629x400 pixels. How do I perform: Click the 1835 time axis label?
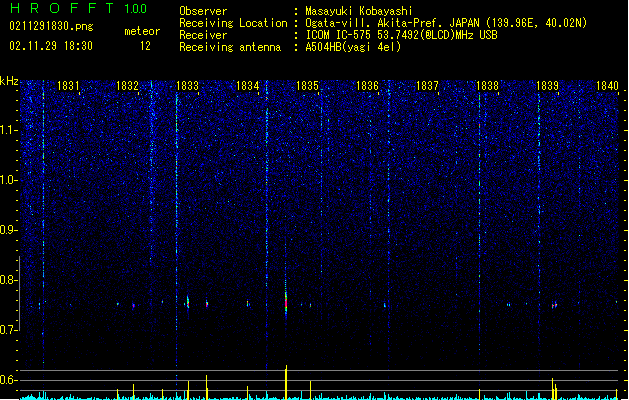coord(307,86)
